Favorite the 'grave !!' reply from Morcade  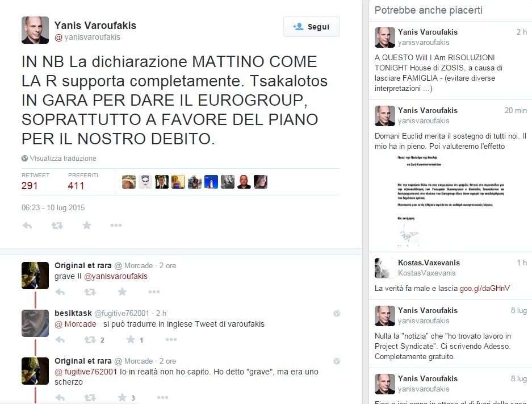122,291
